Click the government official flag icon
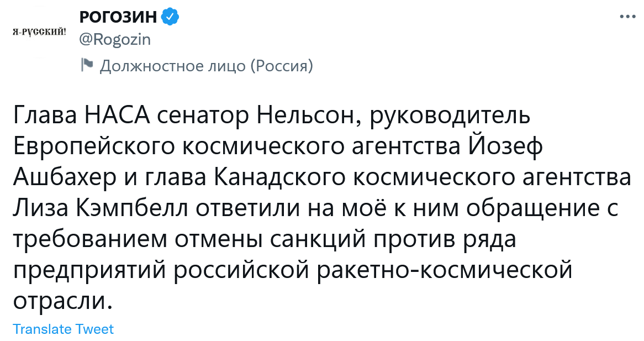Viewport: 644px width, 341px height. point(87,65)
